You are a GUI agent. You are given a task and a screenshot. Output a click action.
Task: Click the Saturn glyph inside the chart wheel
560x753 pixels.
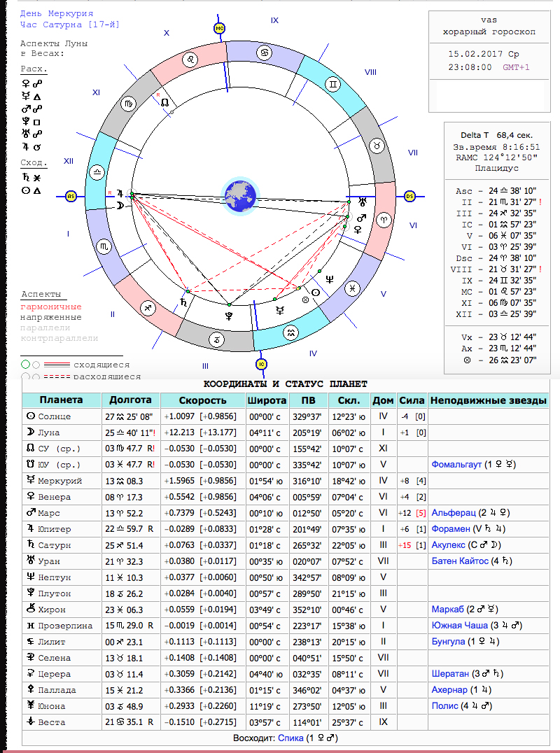point(183,302)
